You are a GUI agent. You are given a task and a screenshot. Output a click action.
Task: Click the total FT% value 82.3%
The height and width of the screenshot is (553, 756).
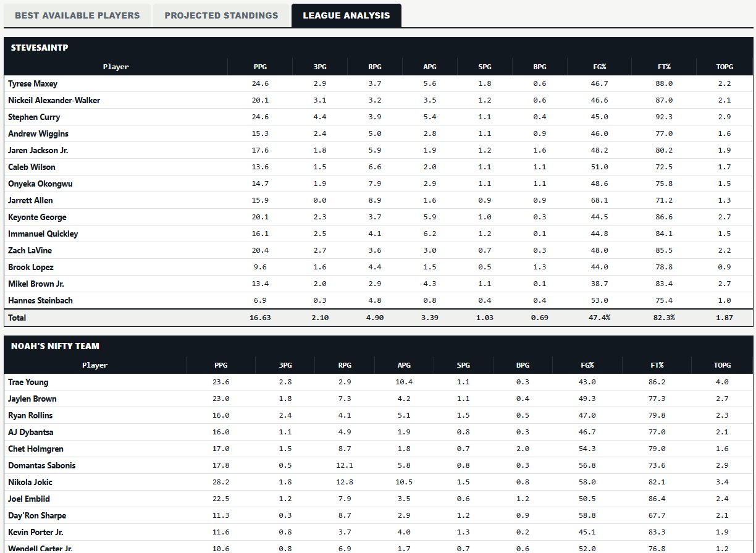click(x=665, y=318)
